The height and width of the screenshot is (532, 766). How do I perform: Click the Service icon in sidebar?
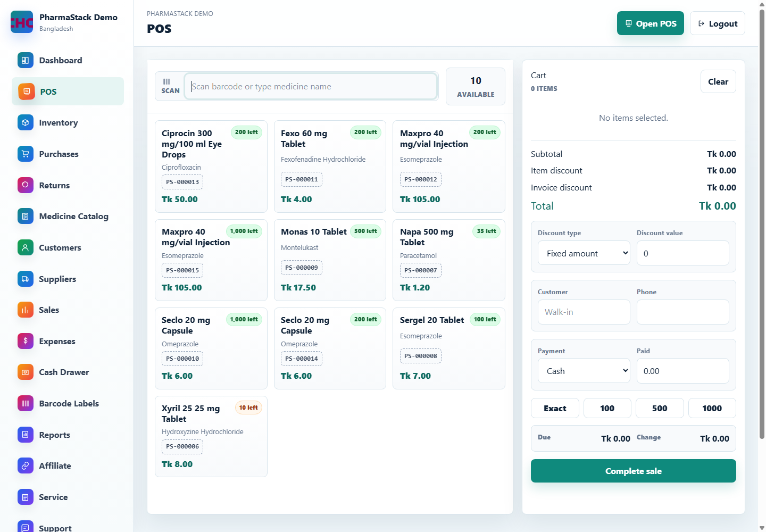click(25, 497)
